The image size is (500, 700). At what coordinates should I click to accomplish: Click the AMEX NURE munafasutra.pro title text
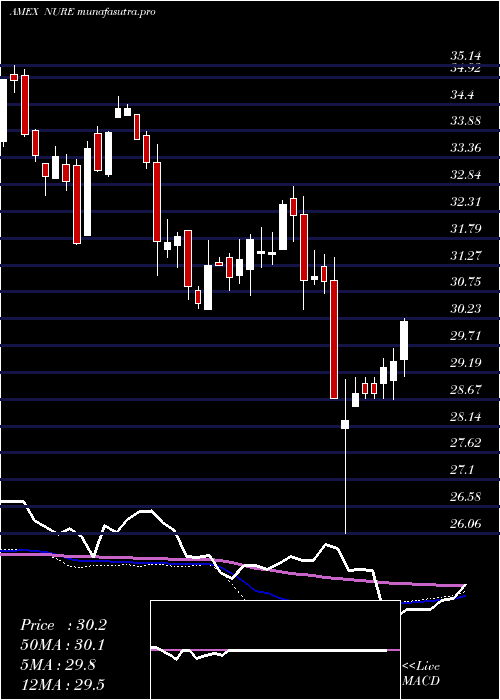click(x=82, y=12)
